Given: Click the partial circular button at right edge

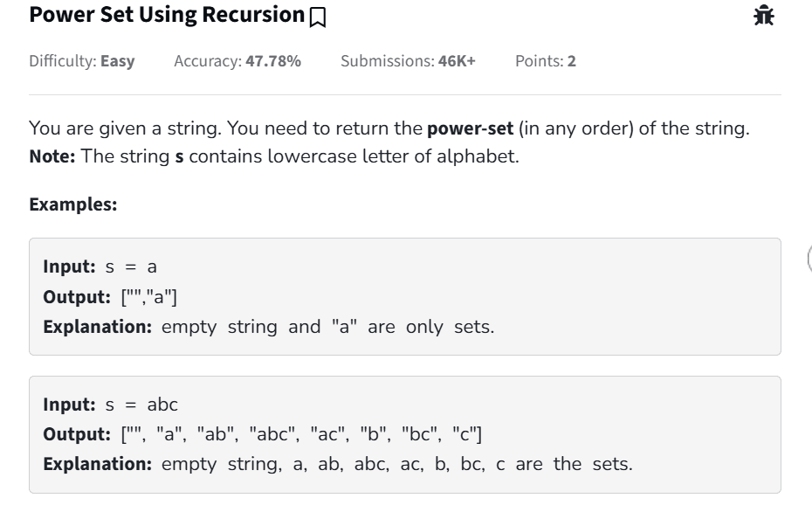Looking at the screenshot, I should click(808, 259).
